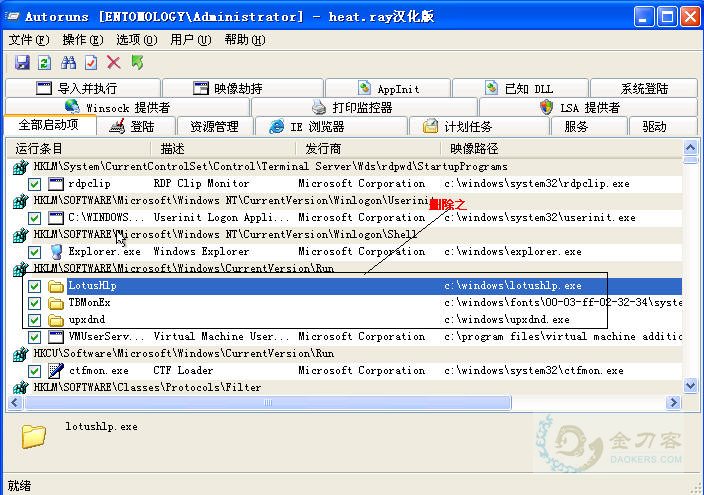Click the VMUserServ window icon
704x495 pixels.
(56, 337)
